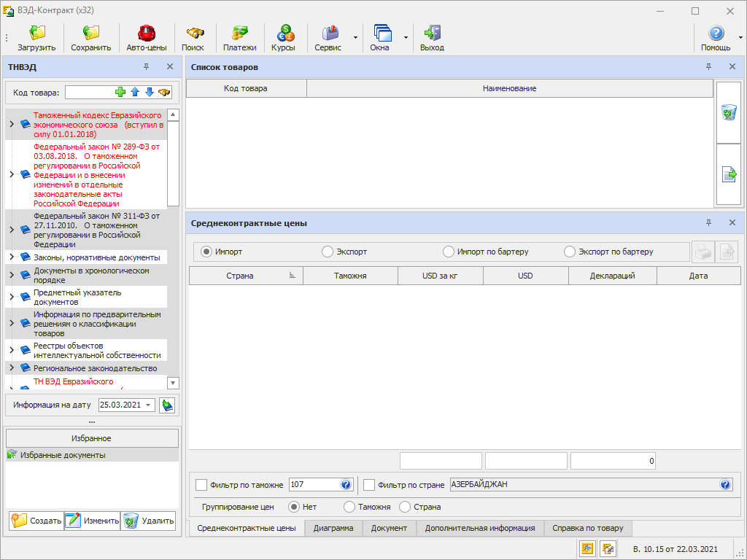Open the Справка по товару tab
Viewport: 747px width, 560px height.
pyautogui.click(x=588, y=528)
